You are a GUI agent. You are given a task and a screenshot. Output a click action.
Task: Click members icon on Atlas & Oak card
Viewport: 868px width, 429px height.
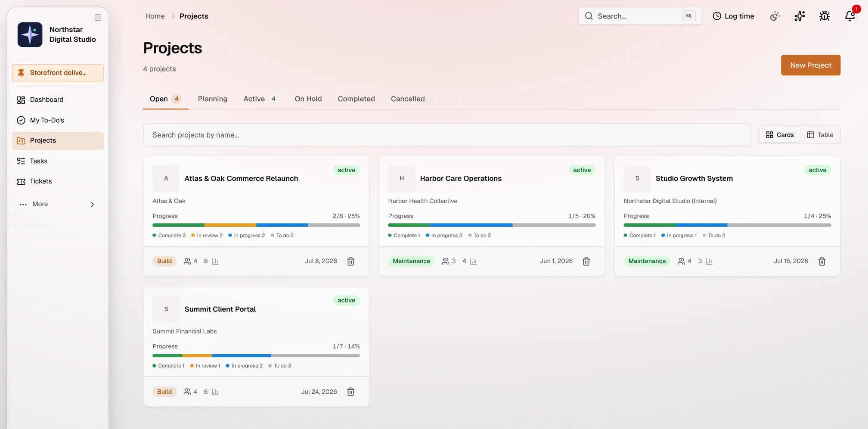187,261
